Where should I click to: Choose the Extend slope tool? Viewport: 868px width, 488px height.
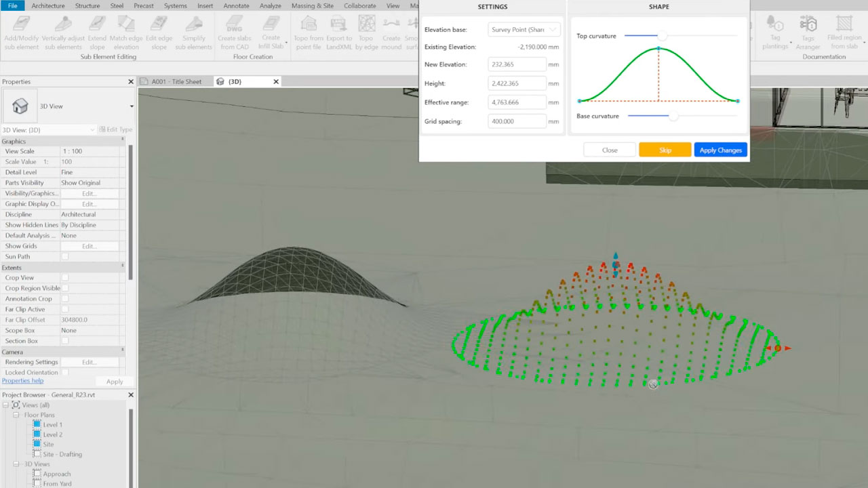click(97, 32)
